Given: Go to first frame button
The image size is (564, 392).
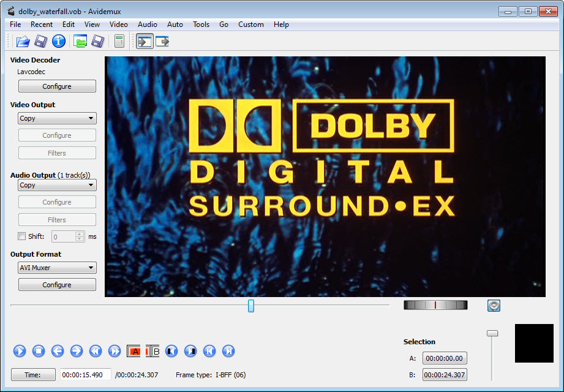Looking at the screenshot, I should (209, 351).
